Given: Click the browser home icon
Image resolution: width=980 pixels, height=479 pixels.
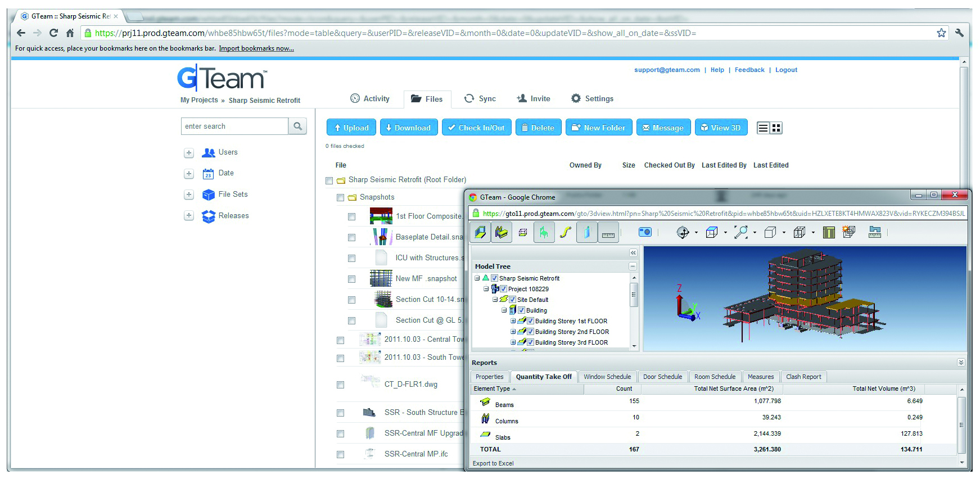Looking at the screenshot, I should tap(70, 33).
